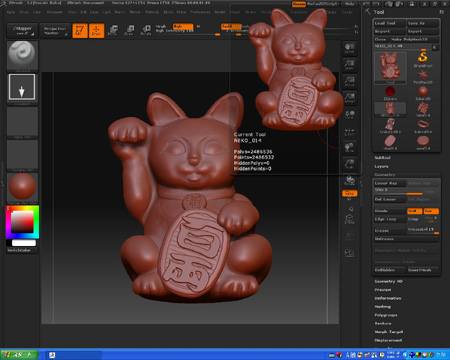Click the Actual size icon on right shelf
Screen dimensions: 450x360
tap(349, 81)
